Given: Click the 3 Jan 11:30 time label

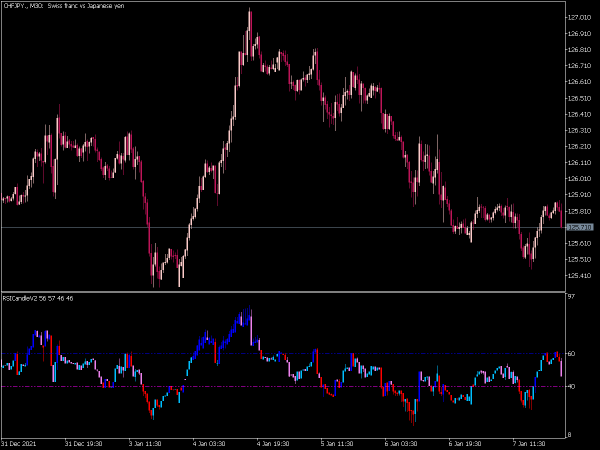Looking at the screenshot, I should (x=147, y=443).
